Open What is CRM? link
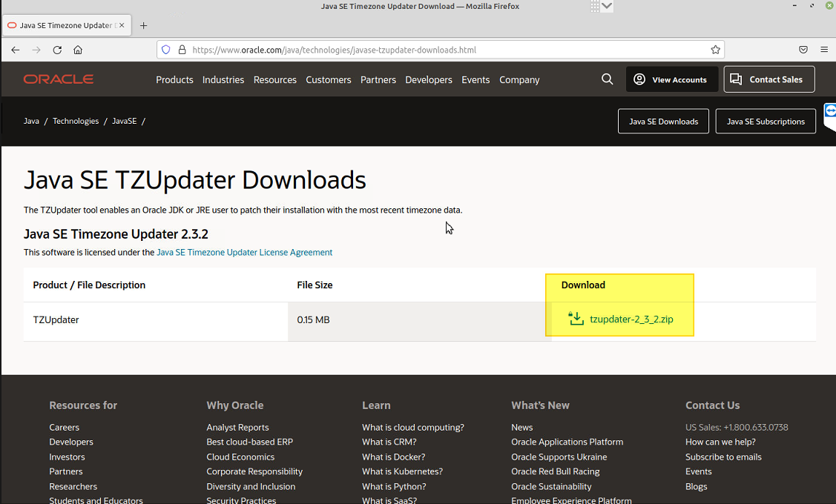The height and width of the screenshot is (504, 836). pos(389,442)
